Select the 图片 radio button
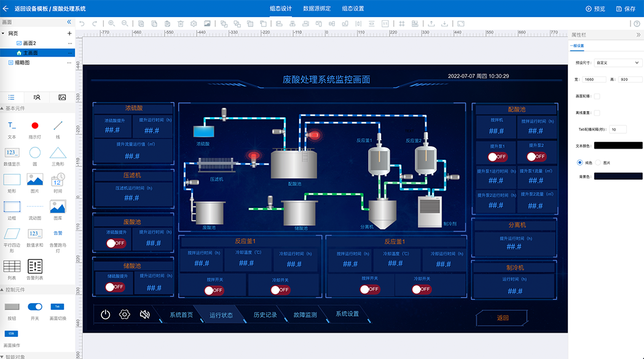The width and height of the screenshot is (644, 359). [x=599, y=162]
